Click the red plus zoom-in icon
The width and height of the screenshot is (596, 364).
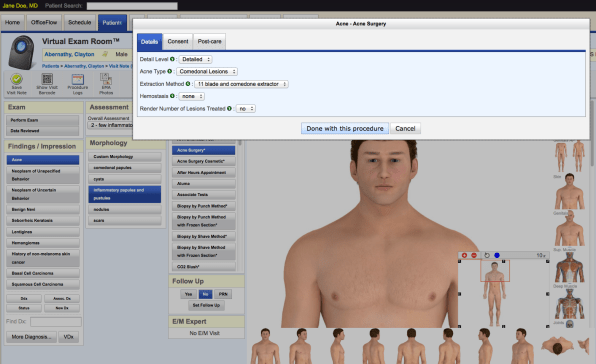(464, 255)
